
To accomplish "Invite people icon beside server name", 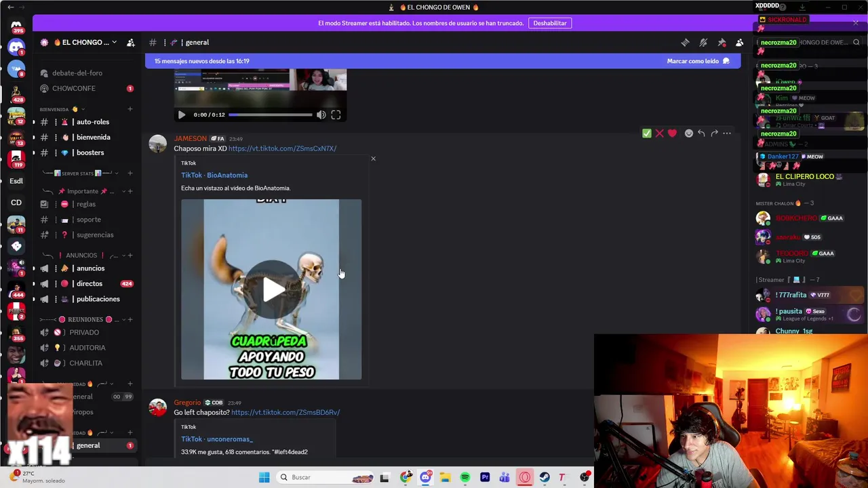I will [131, 42].
